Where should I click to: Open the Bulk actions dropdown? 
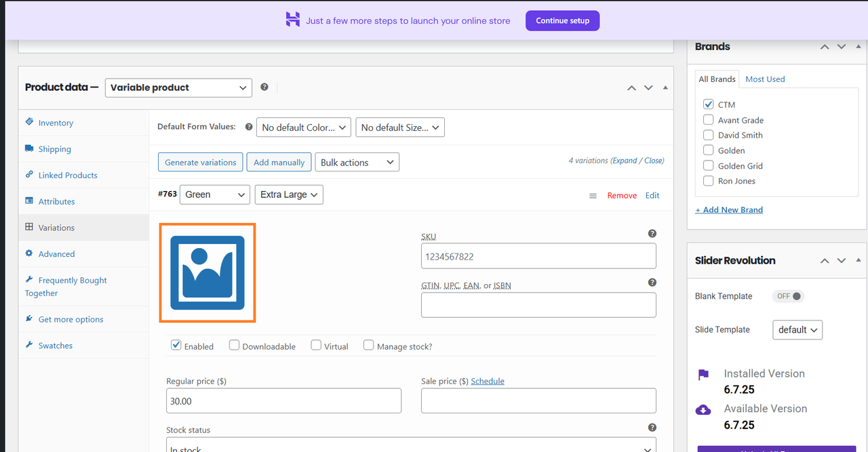(357, 162)
